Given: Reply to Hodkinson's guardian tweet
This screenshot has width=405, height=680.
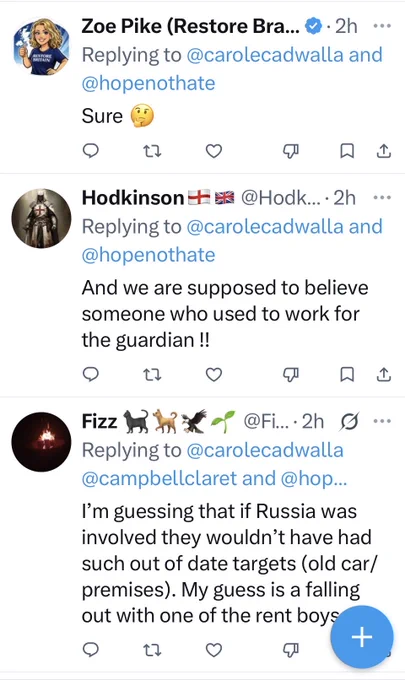Looking at the screenshot, I should (x=90, y=374).
